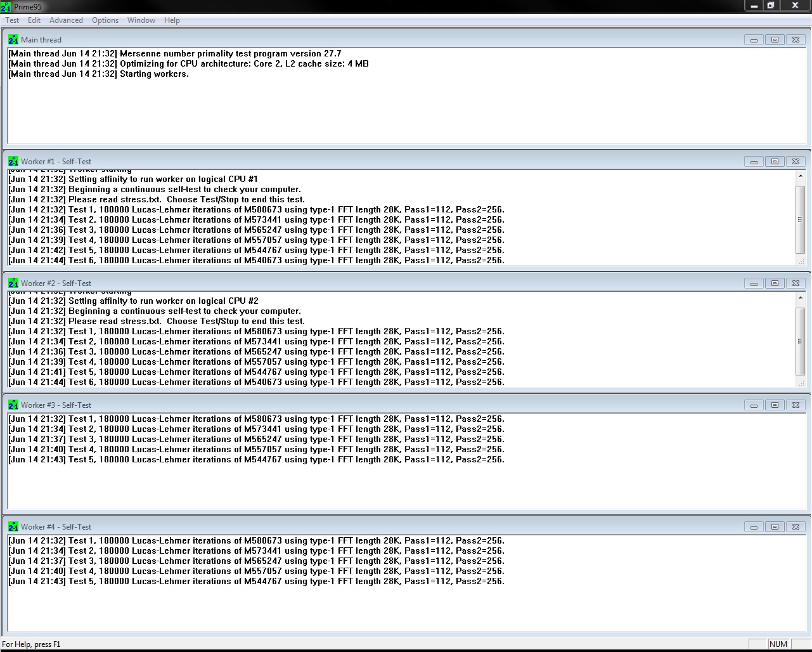Minimize the Worker #3 Self-Test window
This screenshot has height=652, width=812.
coord(754,405)
